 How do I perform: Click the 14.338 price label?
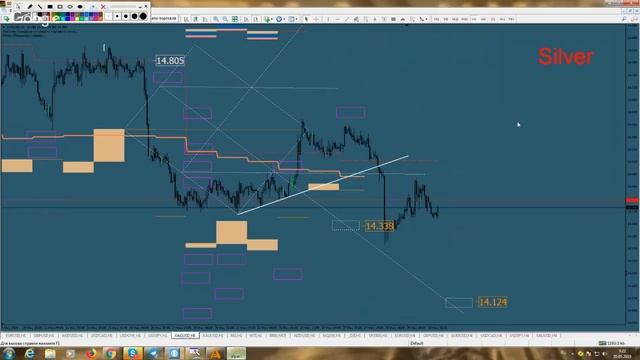point(379,226)
